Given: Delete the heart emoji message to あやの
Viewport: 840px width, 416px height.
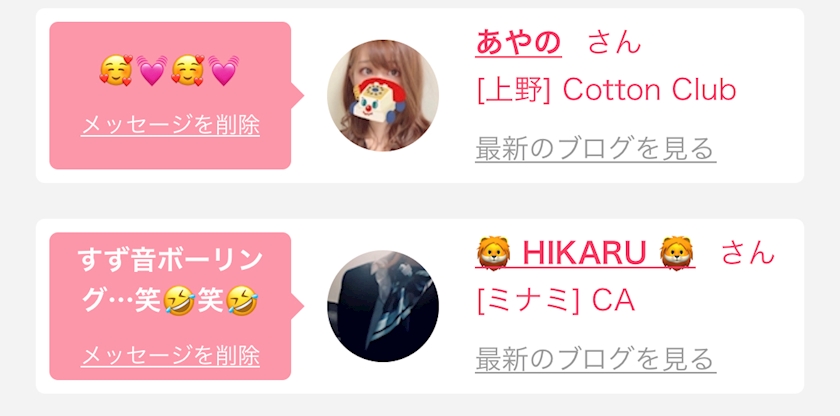Looking at the screenshot, I should [170, 125].
